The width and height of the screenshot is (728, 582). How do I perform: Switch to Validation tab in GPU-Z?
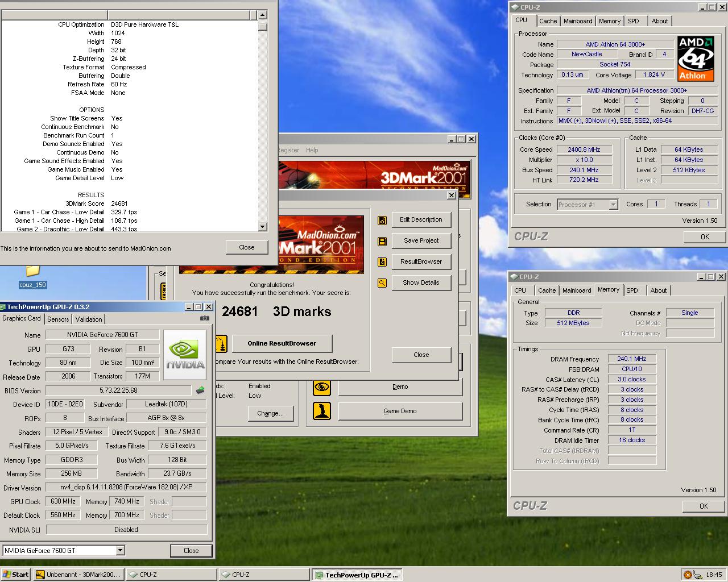(89, 319)
